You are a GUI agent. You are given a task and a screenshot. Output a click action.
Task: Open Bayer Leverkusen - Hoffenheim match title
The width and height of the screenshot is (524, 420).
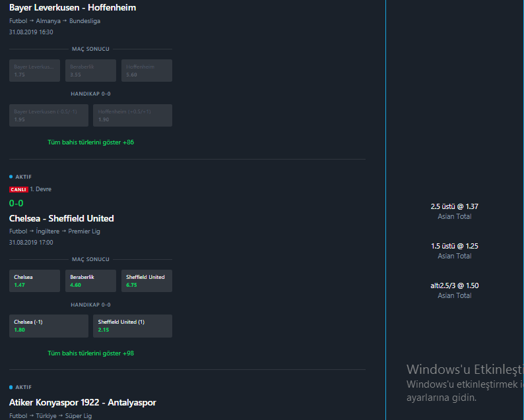[x=73, y=7]
